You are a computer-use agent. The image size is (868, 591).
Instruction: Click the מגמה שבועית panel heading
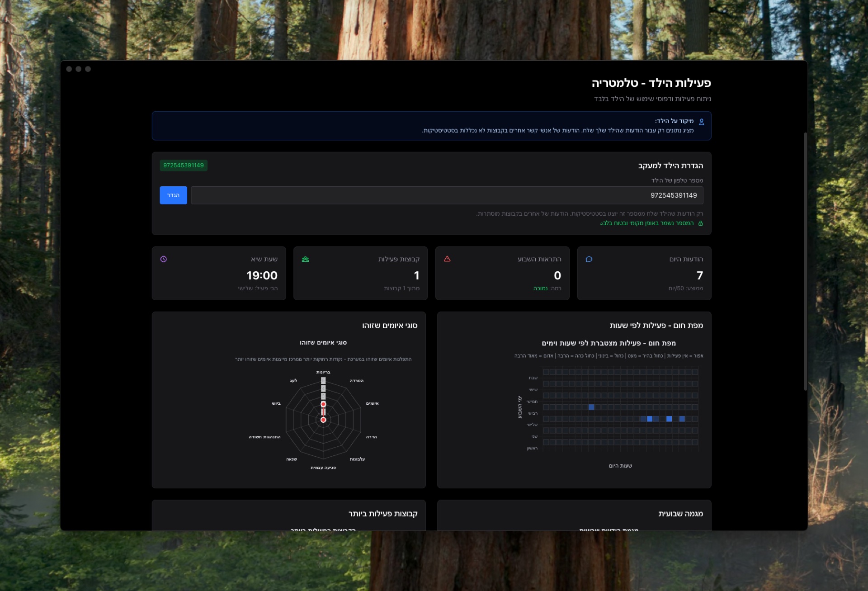coord(680,514)
